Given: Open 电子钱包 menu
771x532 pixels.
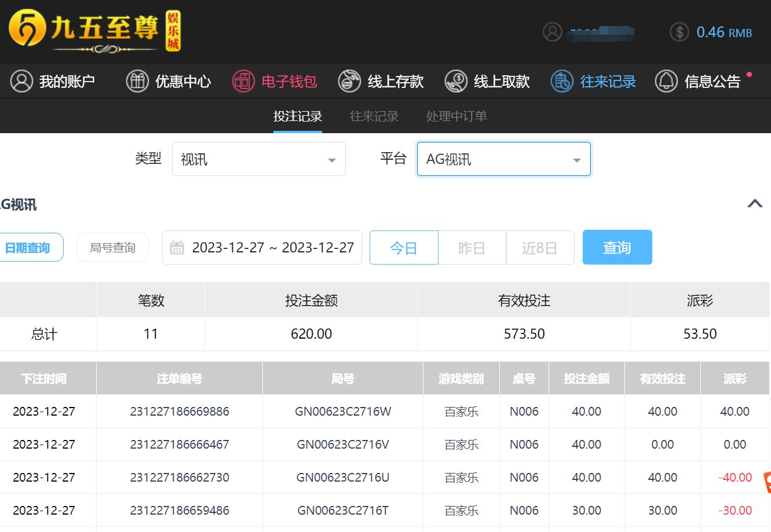Looking at the screenshot, I should pos(275,81).
